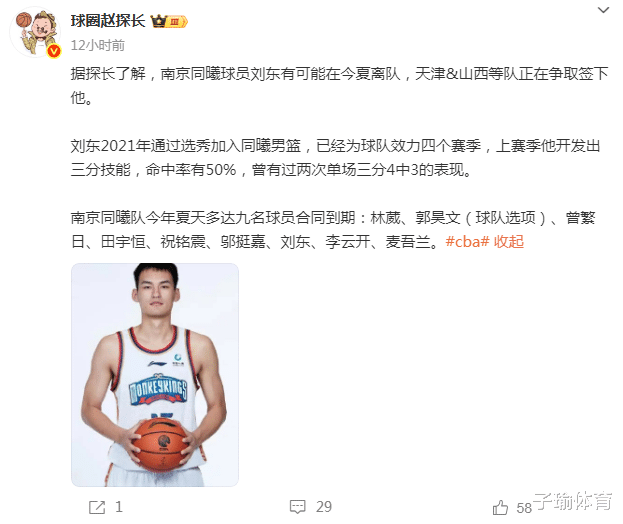This screenshot has width=623, height=524.
Task: Click the 子瑜体育 watermark text
Action: 573,501
